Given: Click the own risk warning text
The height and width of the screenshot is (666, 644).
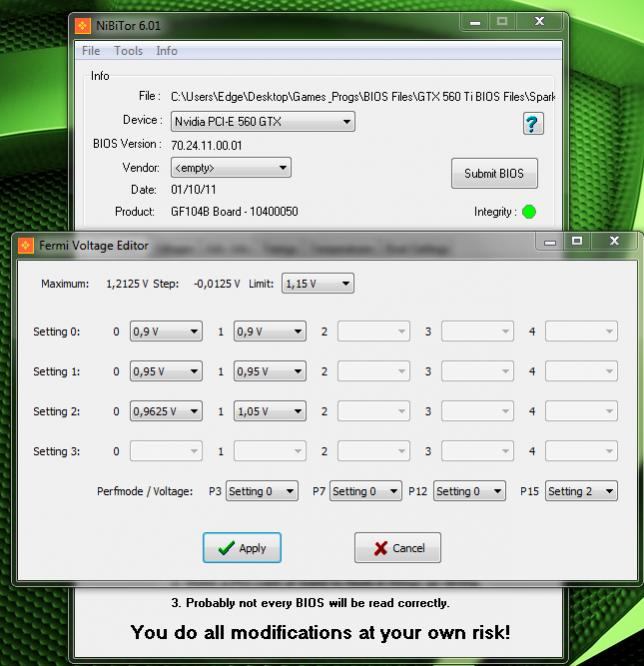Looking at the screenshot, I should 320,632.
